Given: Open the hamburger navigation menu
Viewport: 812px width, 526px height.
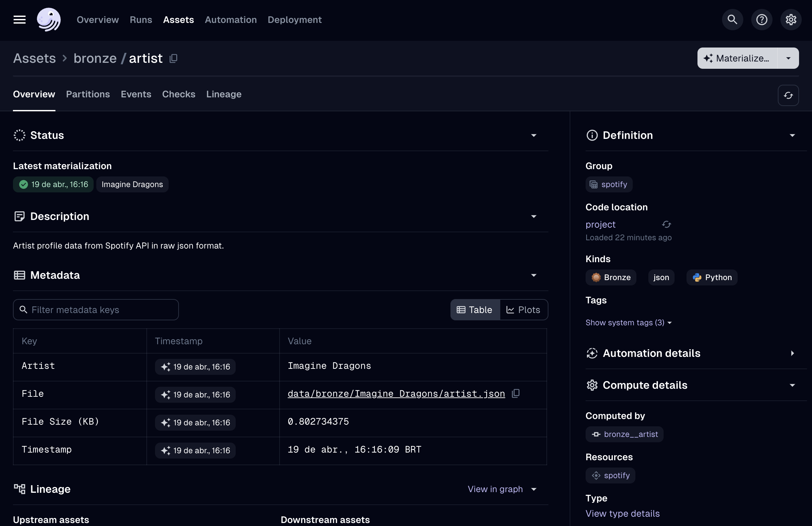Looking at the screenshot, I should click(20, 20).
